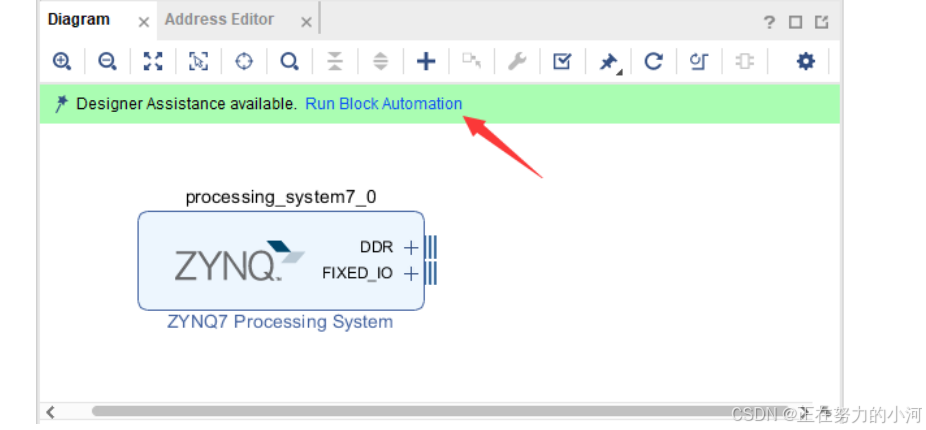Open the Search magnifier icon
926x430 pixels.
pos(289,61)
